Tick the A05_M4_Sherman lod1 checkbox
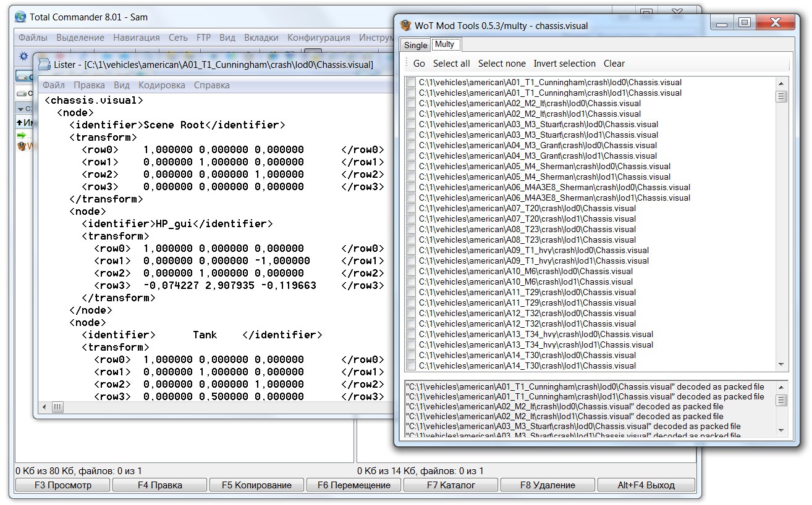The image size is (812, 505). point(411,177)
